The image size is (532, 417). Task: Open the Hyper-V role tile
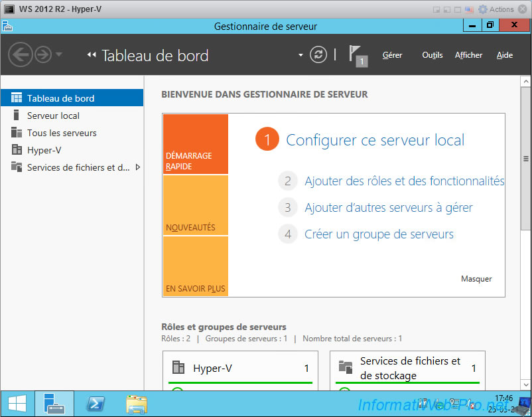pos(241,370)
